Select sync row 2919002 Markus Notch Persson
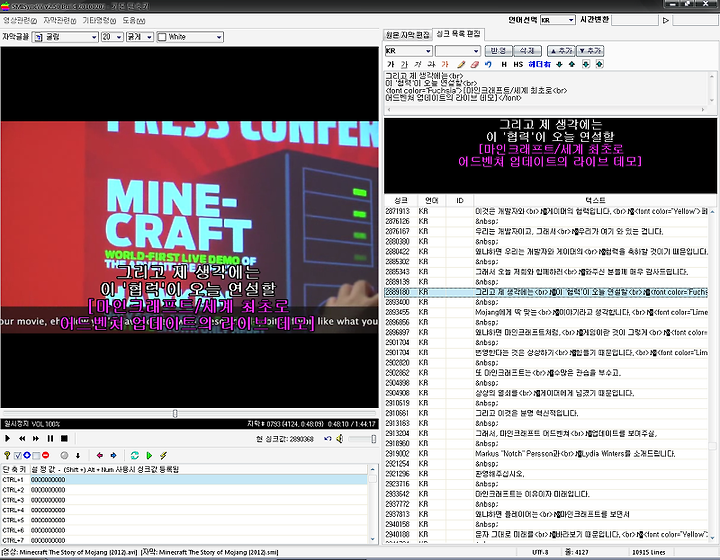 tap(546, 454)
